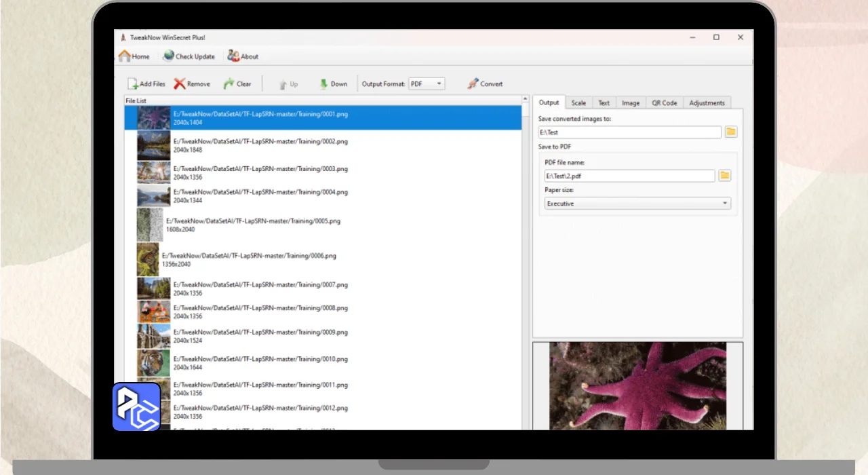
Task: Browse for the output folder next to E:\Test
Action: (x=730, y=132)
